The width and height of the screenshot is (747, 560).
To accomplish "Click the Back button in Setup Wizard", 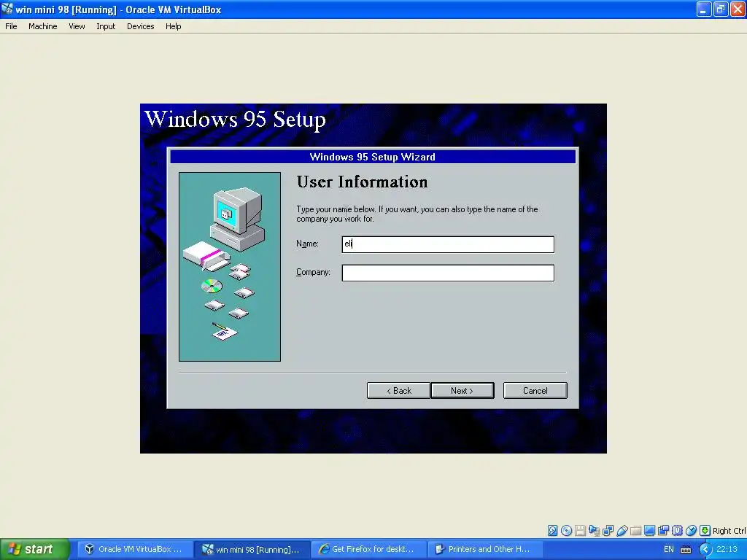I will point(398,391).
